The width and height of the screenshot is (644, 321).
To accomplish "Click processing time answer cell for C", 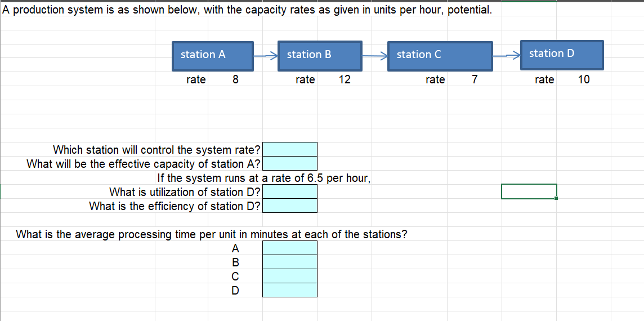I will pos(290,276).
